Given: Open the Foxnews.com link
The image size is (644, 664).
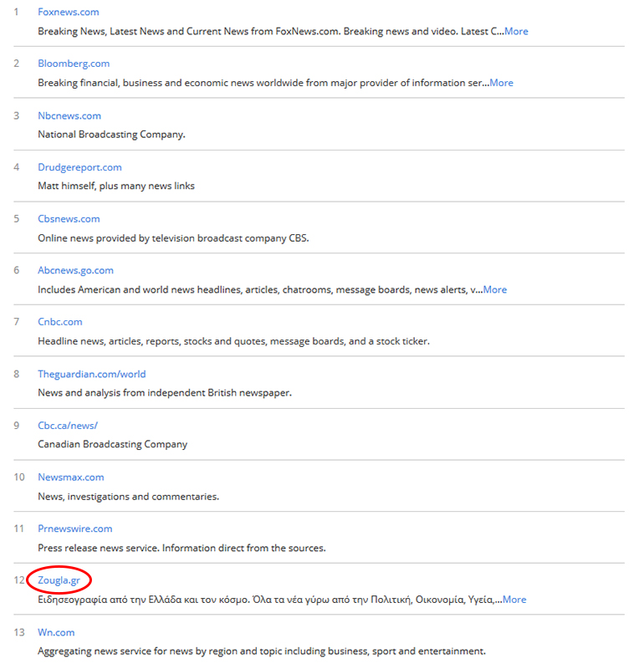Looking at the screenshot, I should pyautogui.click(x=68, y=12).
